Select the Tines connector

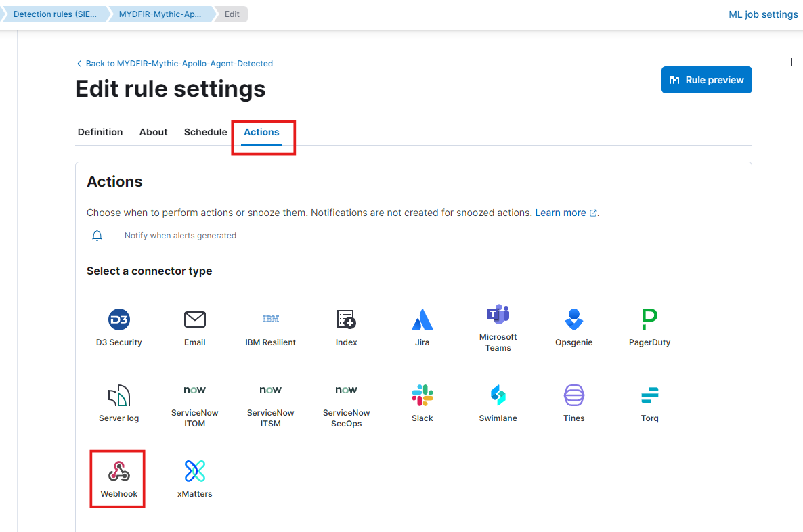pos(573,403)
